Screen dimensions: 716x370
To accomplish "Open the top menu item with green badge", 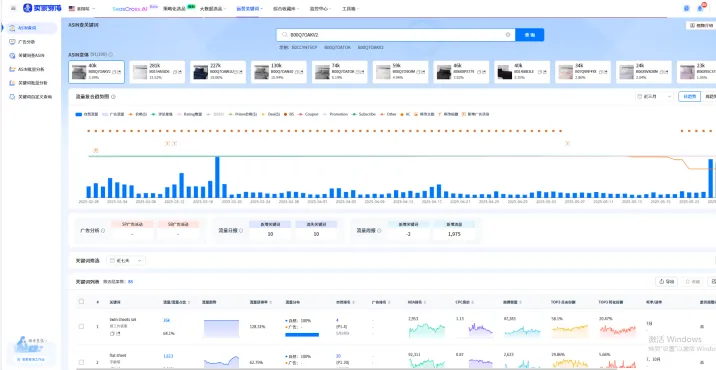I will pos(179,8).
